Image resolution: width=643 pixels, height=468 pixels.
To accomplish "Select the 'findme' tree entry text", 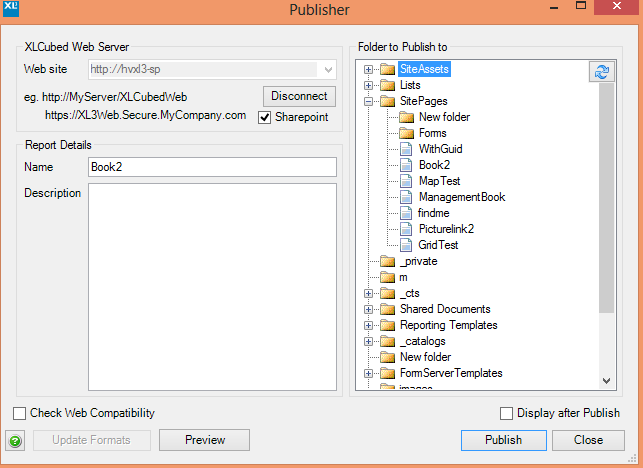I will [x=433, y=213].
